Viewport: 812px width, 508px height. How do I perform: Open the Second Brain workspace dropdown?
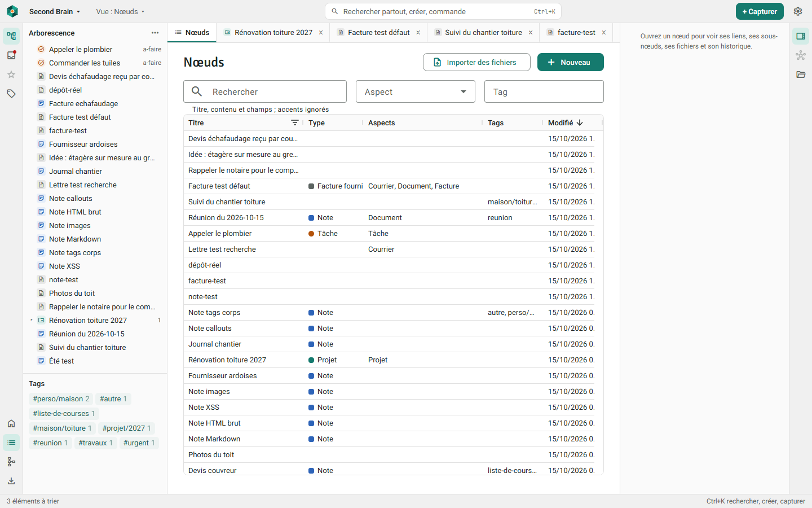[55, 11]
